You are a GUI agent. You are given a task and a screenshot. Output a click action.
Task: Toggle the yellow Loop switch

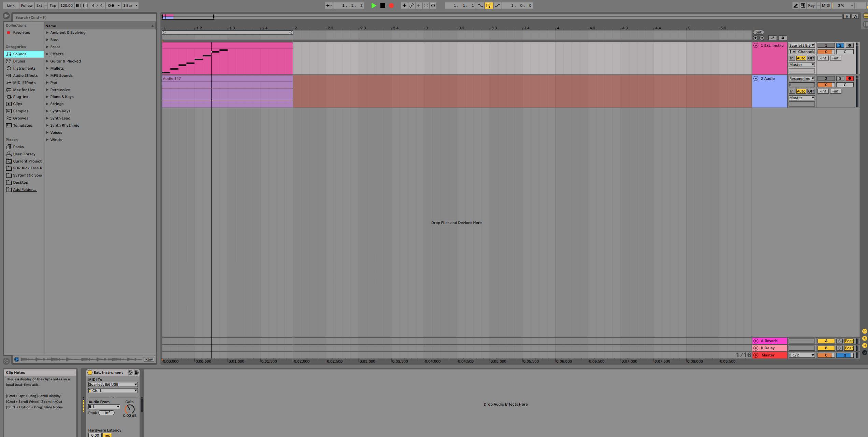pyautogui.click(x=489, y=5)
